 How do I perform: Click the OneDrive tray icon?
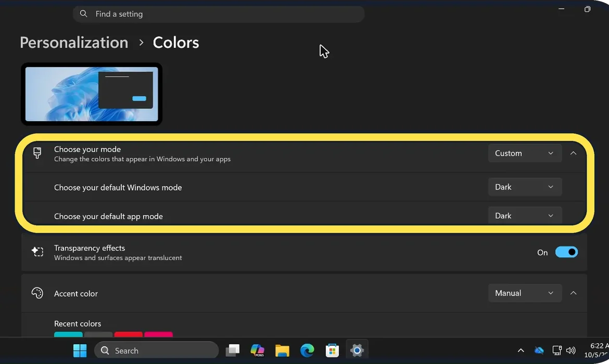[x=539, y=350]
